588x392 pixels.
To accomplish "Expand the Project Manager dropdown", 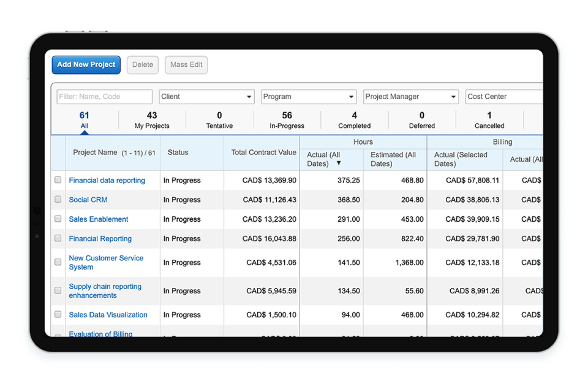I will click(410, 96).
